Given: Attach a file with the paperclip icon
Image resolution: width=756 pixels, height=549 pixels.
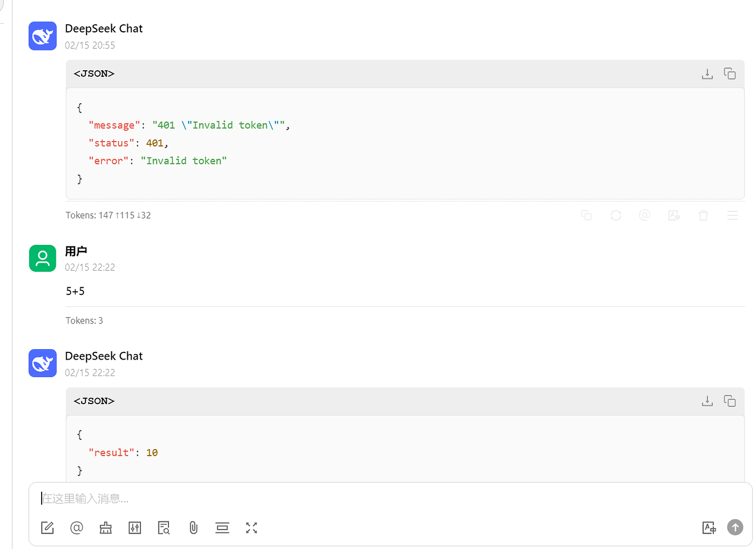Looking at the screenshot, I should tap(193, 528).
